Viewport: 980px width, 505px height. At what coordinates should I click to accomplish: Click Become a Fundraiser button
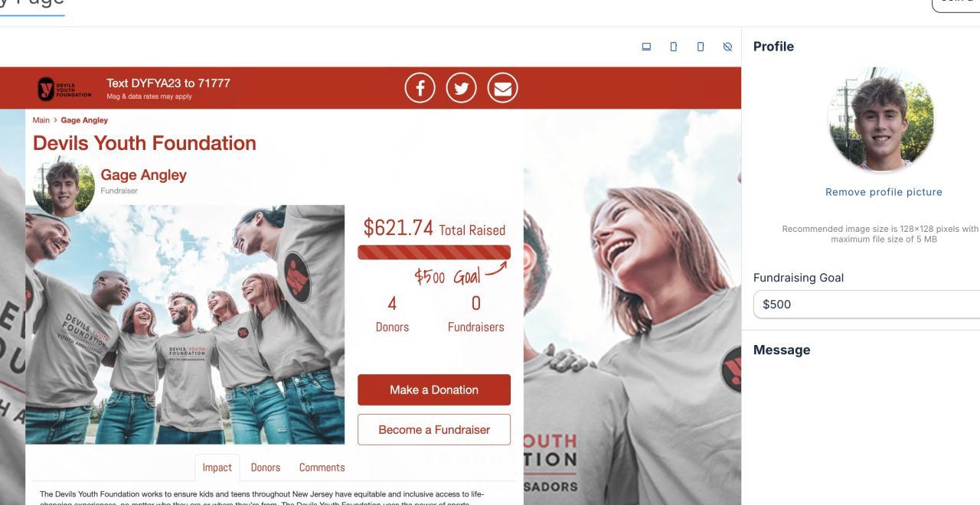[x=434, y=429]
